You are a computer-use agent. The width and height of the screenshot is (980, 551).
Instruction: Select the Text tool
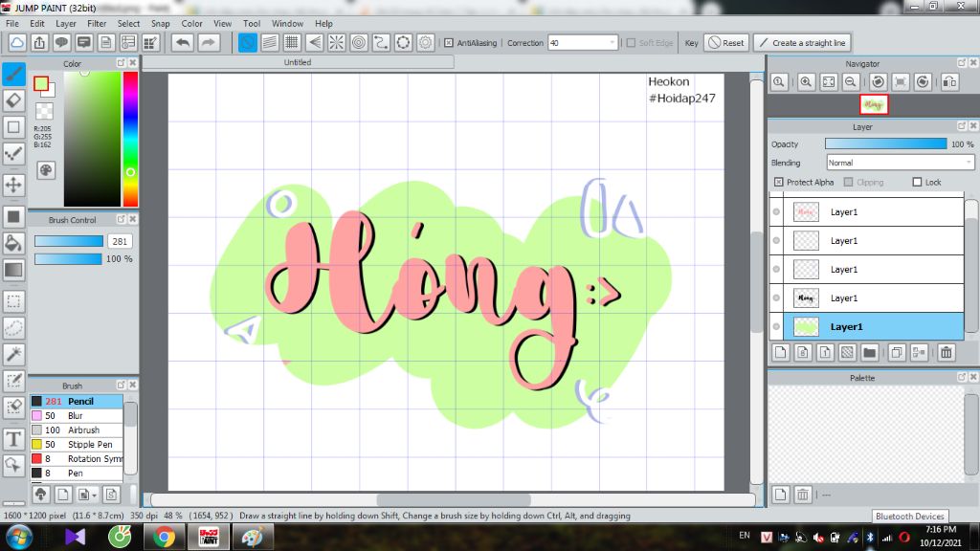(x=13, y=438)
